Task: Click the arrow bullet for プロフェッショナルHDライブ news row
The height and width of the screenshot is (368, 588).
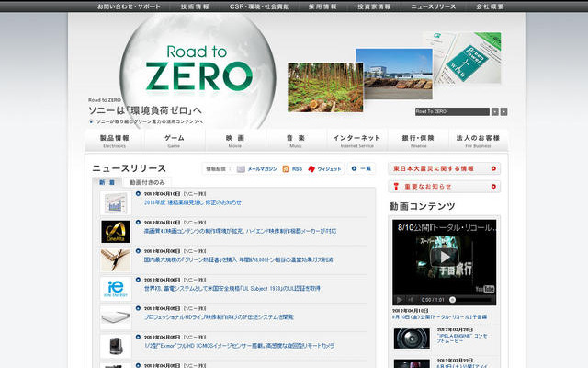Action: tap(138, 308)
